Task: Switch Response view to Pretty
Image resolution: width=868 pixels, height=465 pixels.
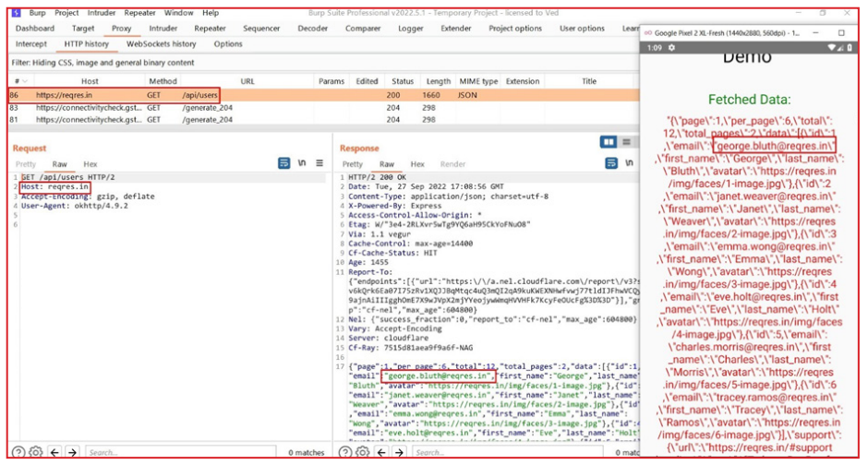Action: coord(353,164)
